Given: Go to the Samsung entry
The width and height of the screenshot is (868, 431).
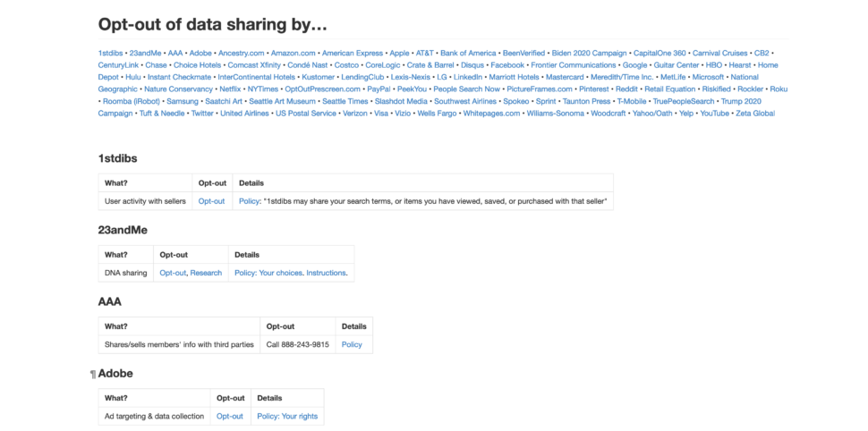Looking at the screenshot, I should point(183,101).
